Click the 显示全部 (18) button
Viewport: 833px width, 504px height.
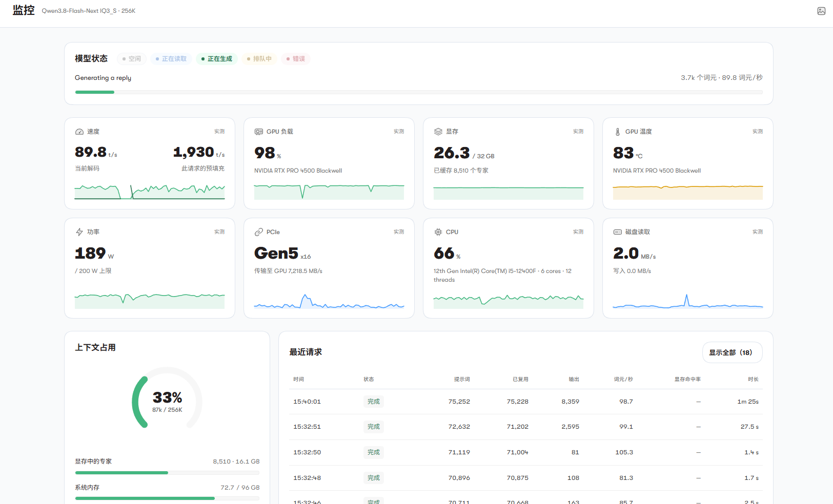coord(732,352)
